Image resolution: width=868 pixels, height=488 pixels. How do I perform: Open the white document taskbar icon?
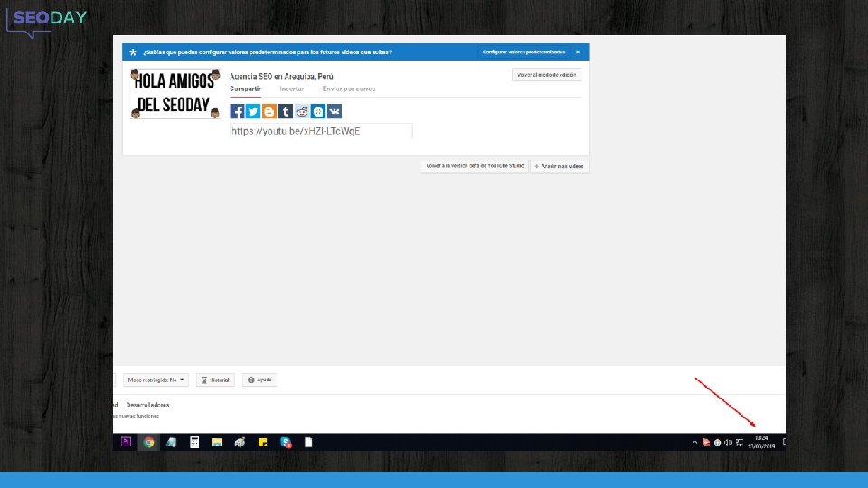tap(308, 442)
